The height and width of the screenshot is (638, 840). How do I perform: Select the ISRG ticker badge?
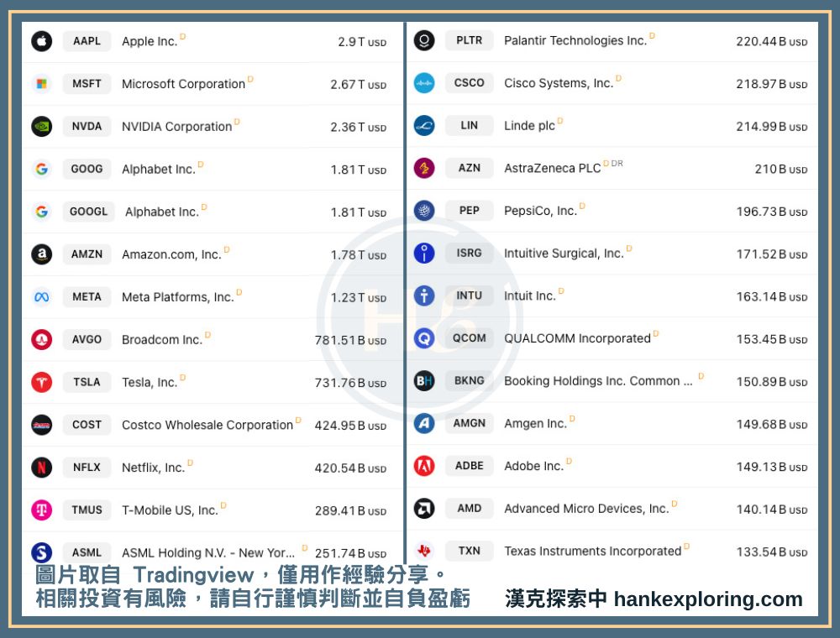[x=470, y=254]
